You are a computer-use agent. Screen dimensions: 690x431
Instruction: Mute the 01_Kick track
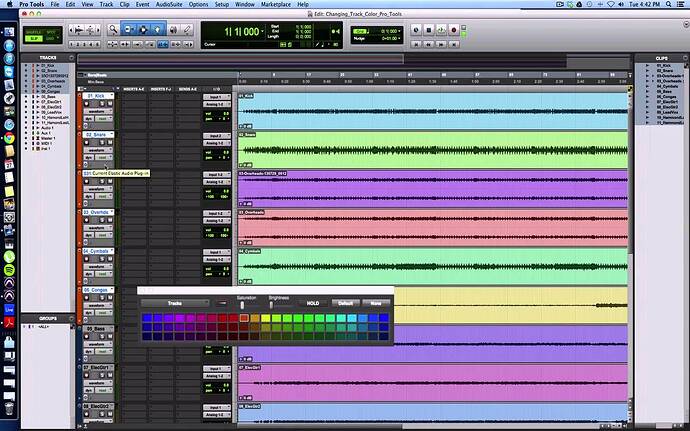pos(110,104)
